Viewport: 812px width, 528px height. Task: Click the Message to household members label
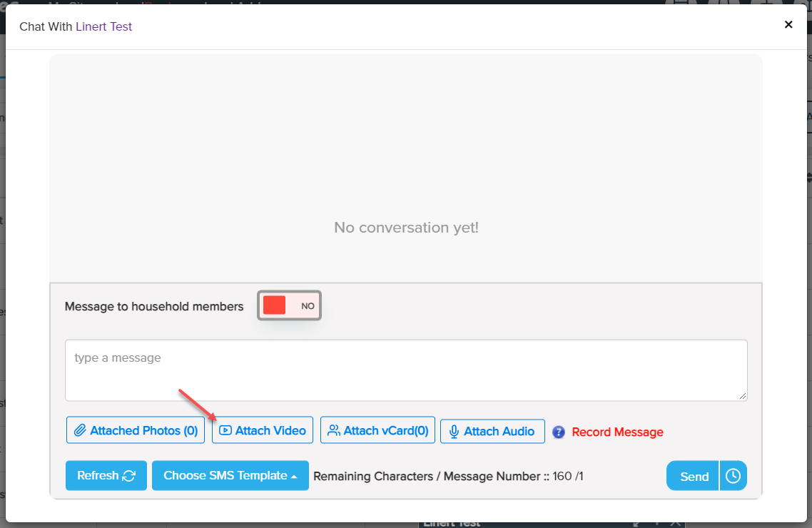(x=154, y=306)
